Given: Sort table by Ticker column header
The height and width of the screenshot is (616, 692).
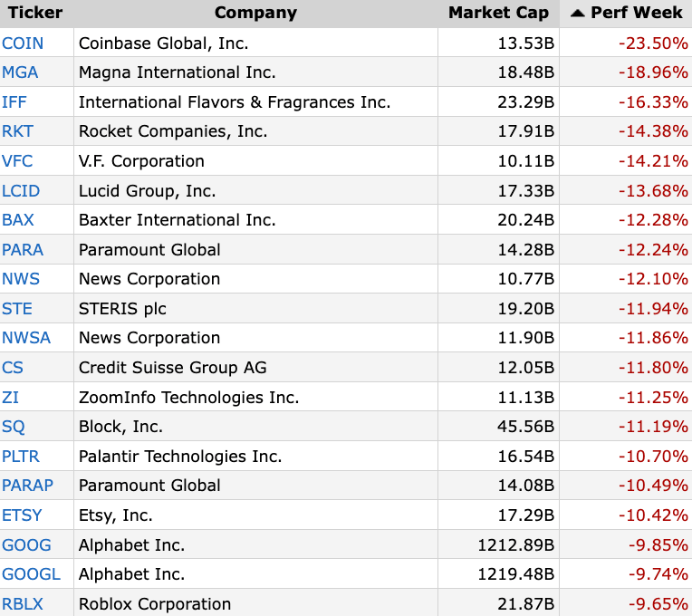Looking at the screenshot, I should click(35, 13).
